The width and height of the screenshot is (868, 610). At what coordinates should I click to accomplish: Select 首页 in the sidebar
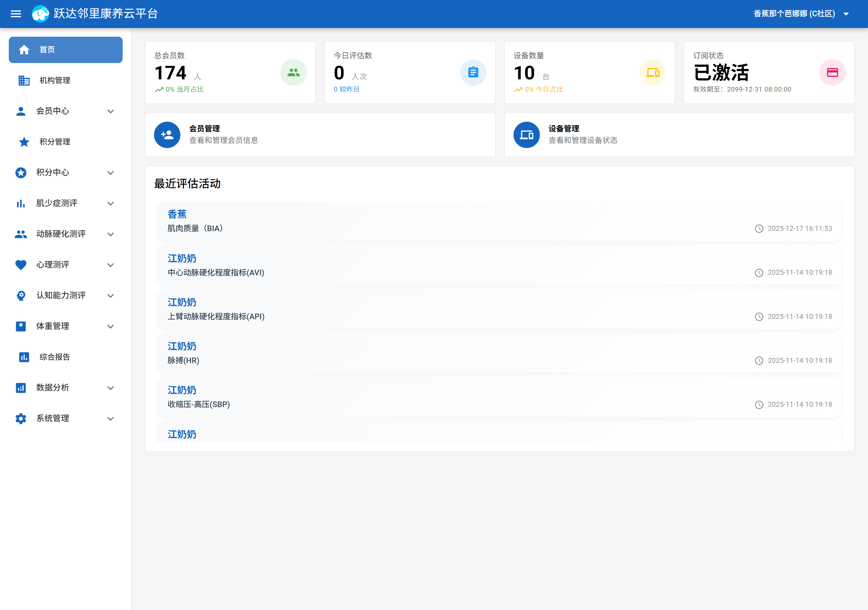coord(65,50)
